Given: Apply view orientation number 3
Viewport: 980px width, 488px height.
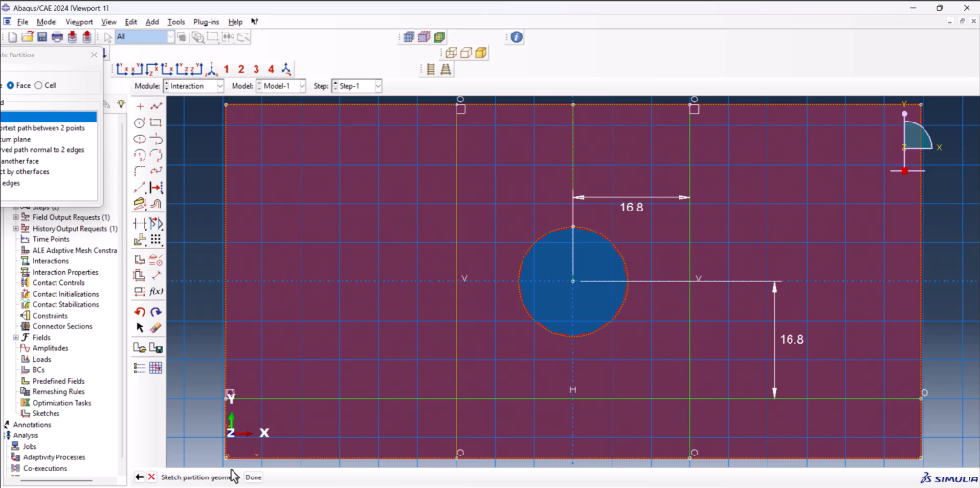Looking at the screenshot, I should (x=256, y=69).
